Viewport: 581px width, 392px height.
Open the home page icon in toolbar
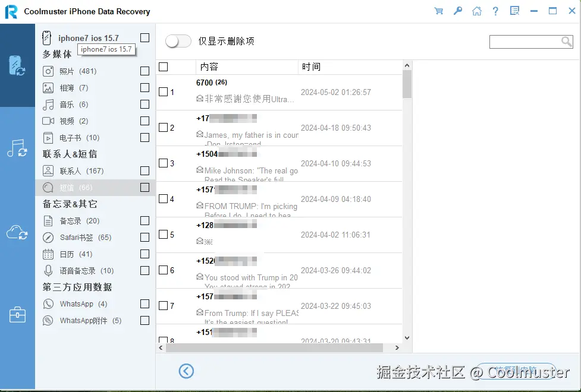click(477, 11)
